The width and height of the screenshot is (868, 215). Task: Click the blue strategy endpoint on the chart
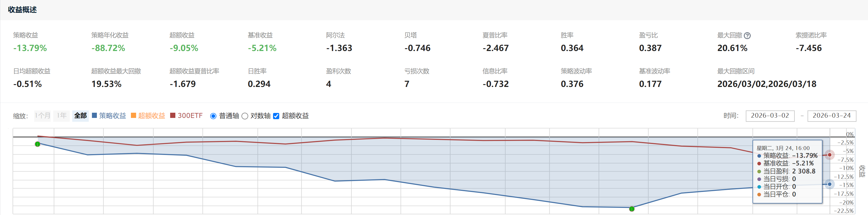(x=830, y=184)
